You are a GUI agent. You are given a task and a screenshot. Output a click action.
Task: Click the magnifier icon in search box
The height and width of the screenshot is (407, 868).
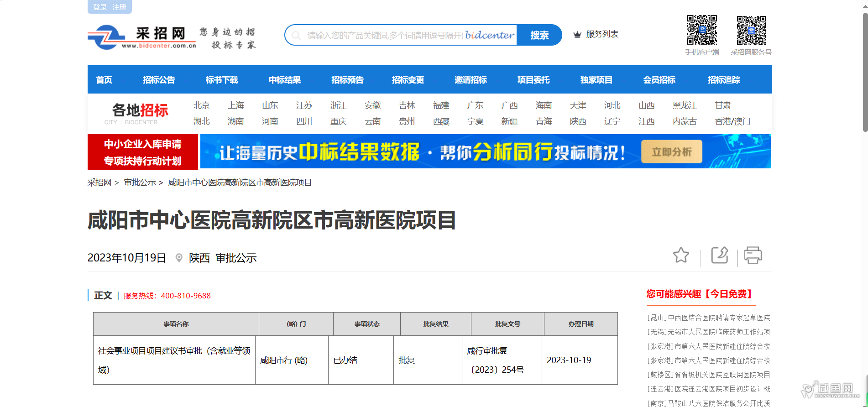296,35
